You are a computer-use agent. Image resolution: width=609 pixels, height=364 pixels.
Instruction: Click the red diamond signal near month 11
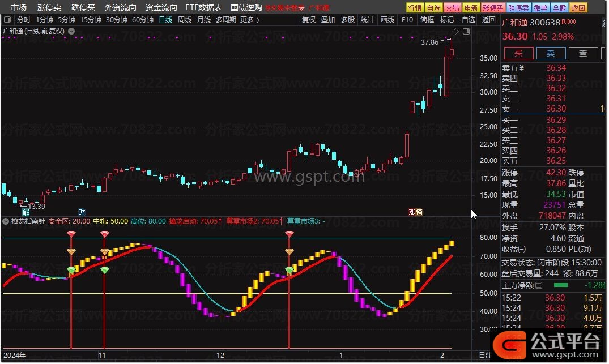[x=104, y=234]
